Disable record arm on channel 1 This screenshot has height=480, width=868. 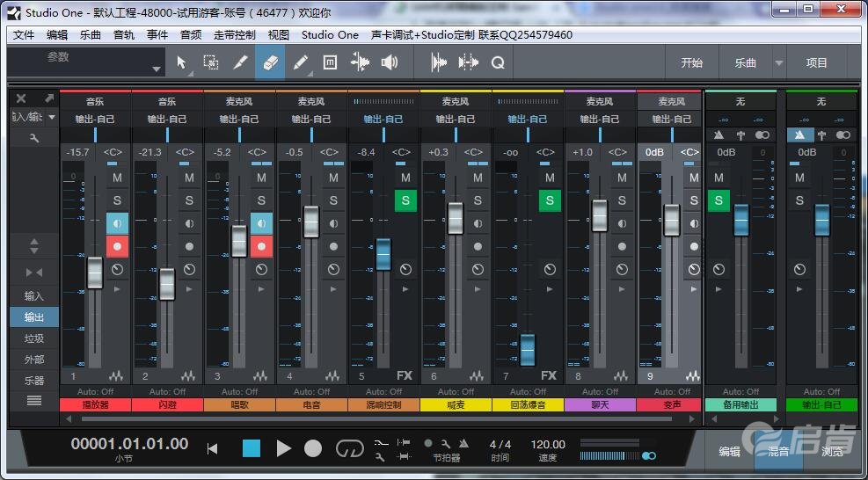pos(117,246)
